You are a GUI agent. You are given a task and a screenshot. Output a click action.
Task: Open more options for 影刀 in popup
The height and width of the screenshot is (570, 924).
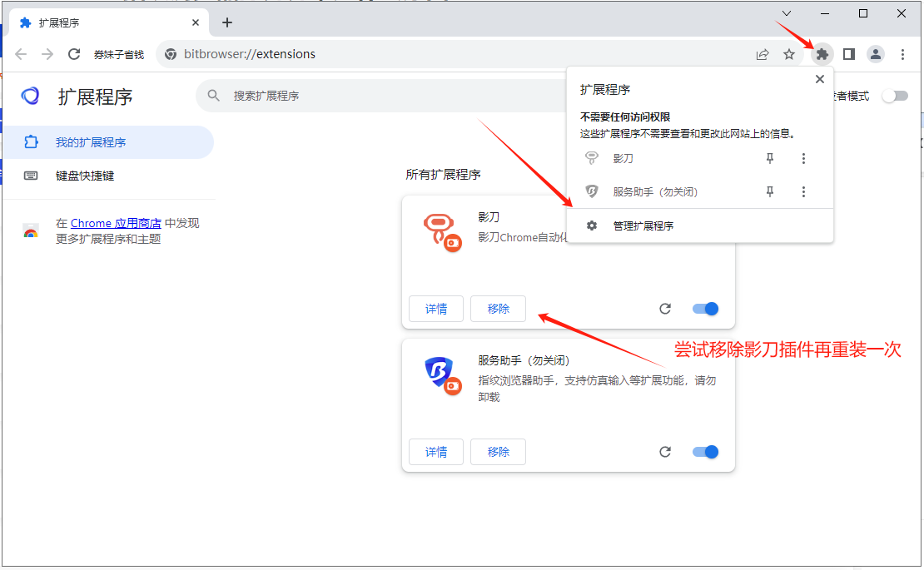pyautogui.click(x=803, y=158)
